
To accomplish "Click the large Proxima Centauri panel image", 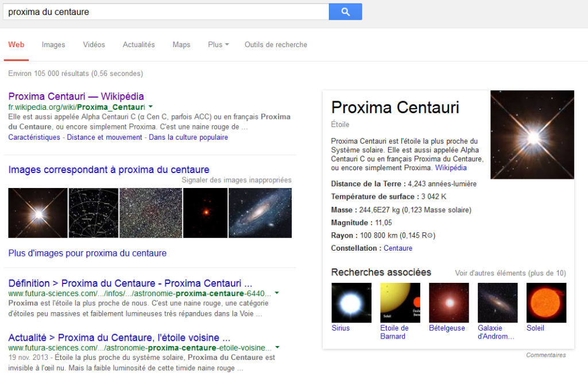I will pos(532,135).
